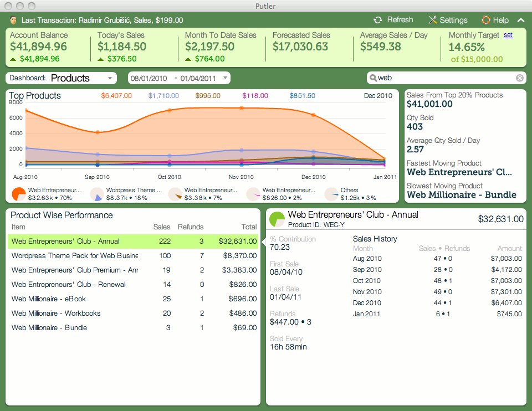Select Web Millionaire - Bundle row
The height and width of the screenshot is (411, 532).
pyautogui.click(x=133, y=327)
